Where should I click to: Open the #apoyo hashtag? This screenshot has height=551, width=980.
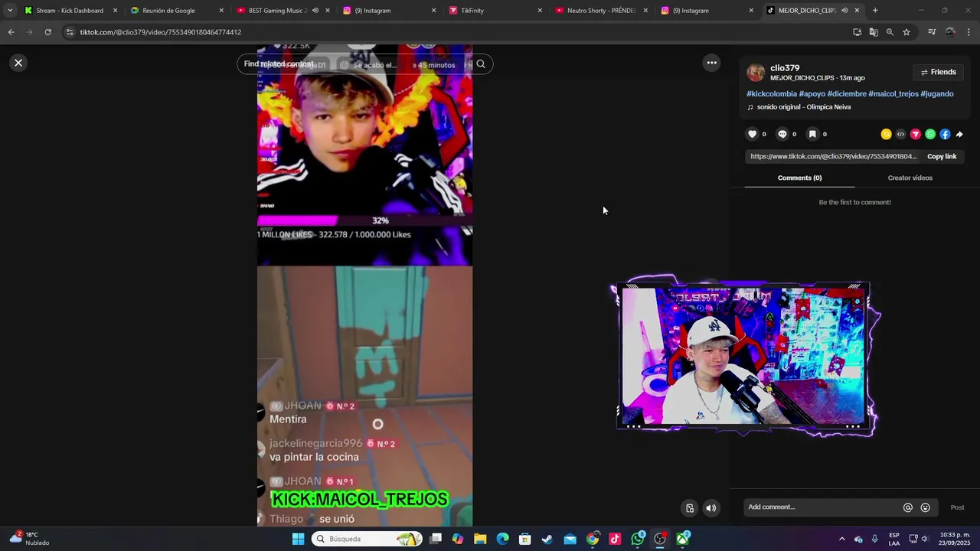[x=812, y=94]
